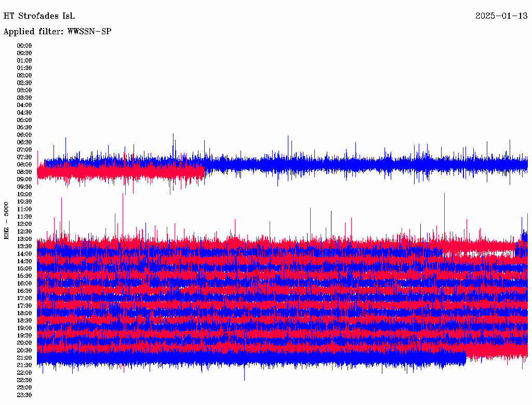Select the 15:30 time label

coord(24,276)
